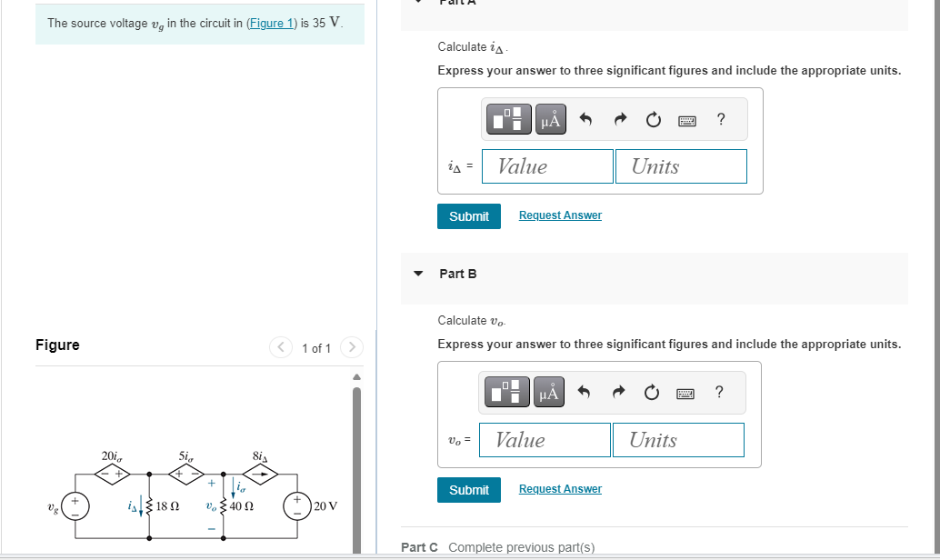Viewport: 940px width, 560px height.
Task: Collapse the Part A section
Action: click(416, 3)
